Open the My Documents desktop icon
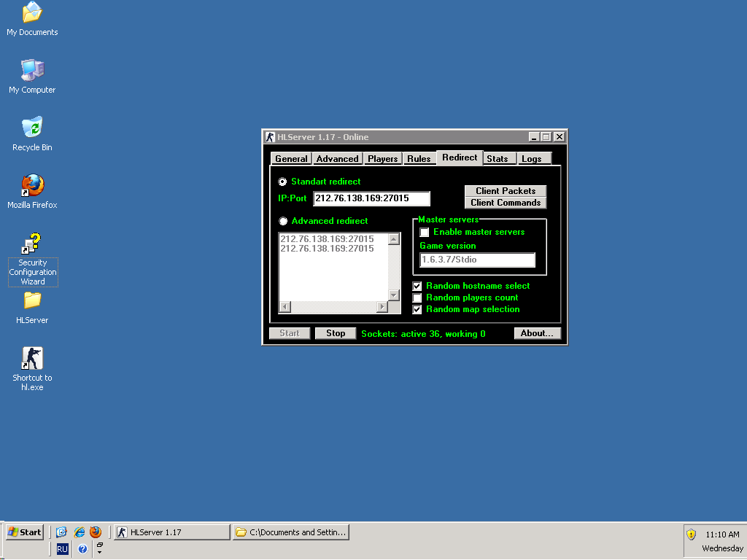Viewport: 747px width, 560px height. coord(32,13)
